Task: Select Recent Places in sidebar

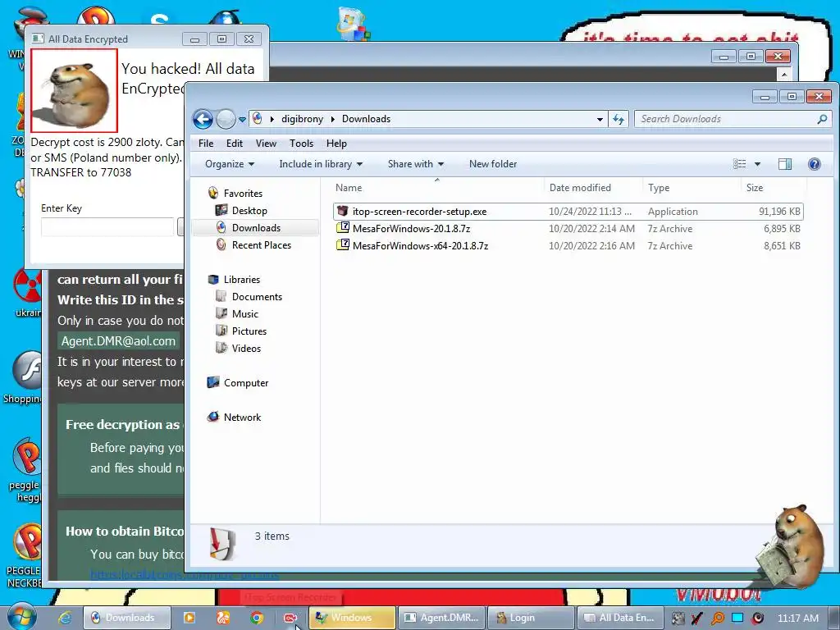Action: [x=262, y=244]
